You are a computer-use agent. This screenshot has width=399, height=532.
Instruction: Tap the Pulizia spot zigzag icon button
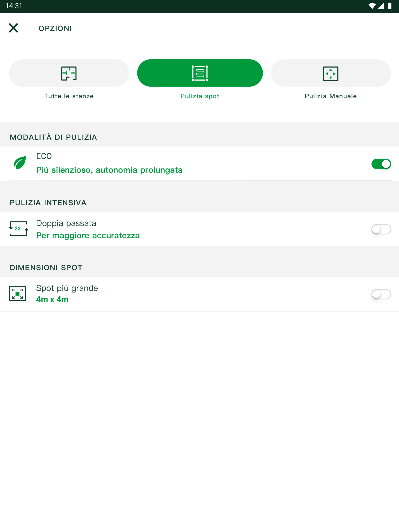coord(200,73)
